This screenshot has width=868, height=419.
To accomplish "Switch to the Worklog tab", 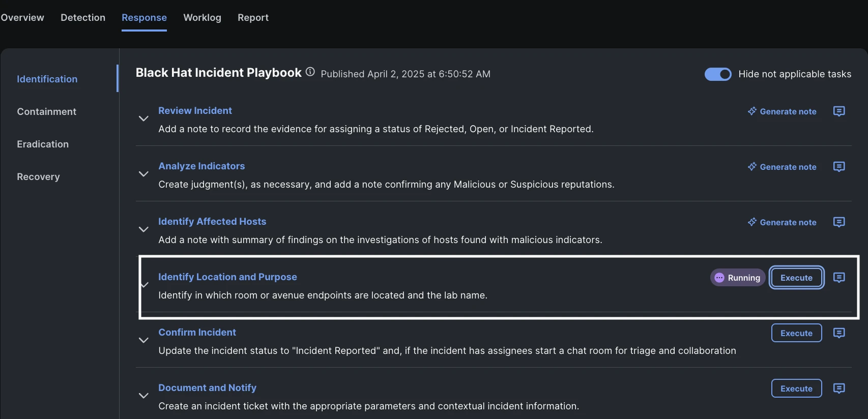I will (202, 18).
